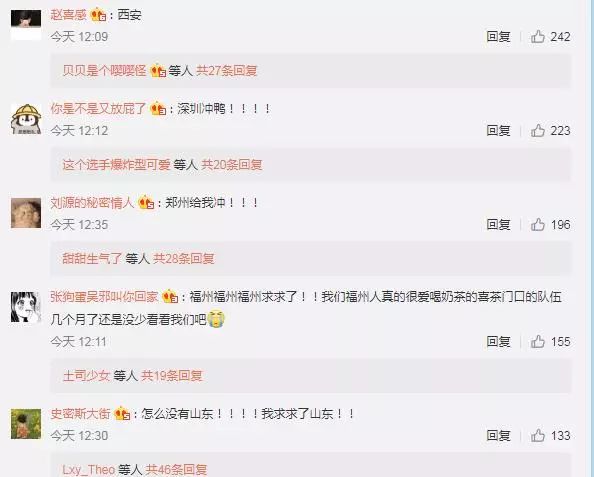
Task: Expand the 共20条回复 replies thread
Action: (x=231, y=164)
